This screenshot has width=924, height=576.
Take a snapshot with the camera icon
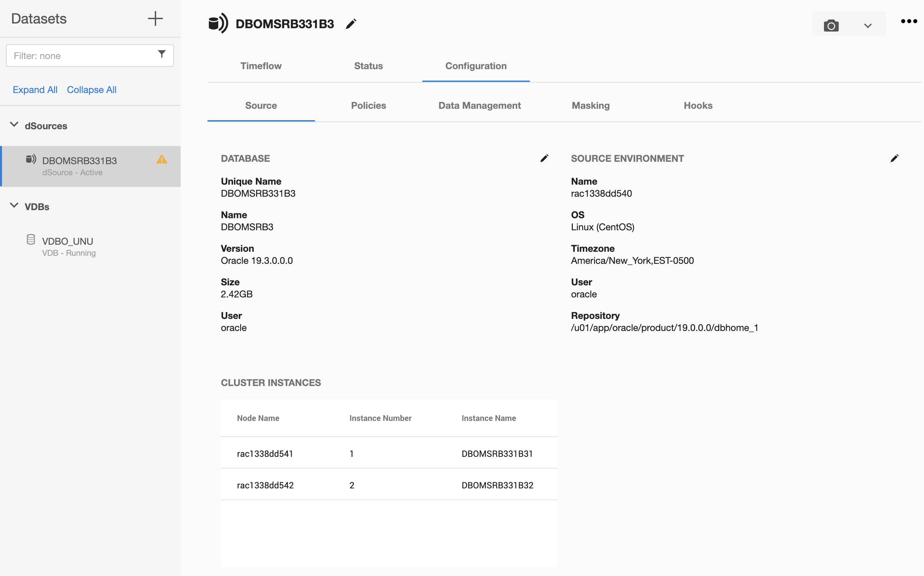click(831, 26)
